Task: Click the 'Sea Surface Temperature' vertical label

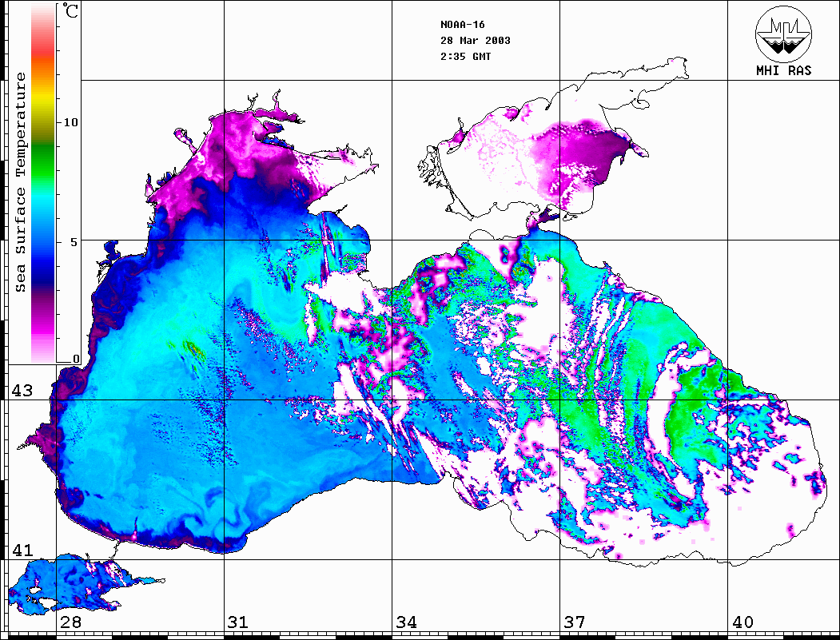Action: click(21, 183)
